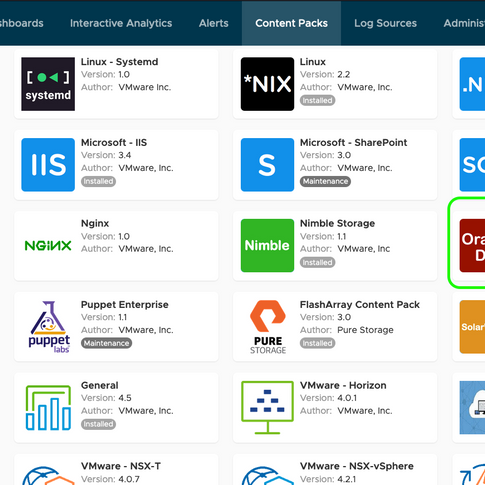Screen dimensions: 485x485
Task: Select the Nimble Storage title
Action: (337, 223)
